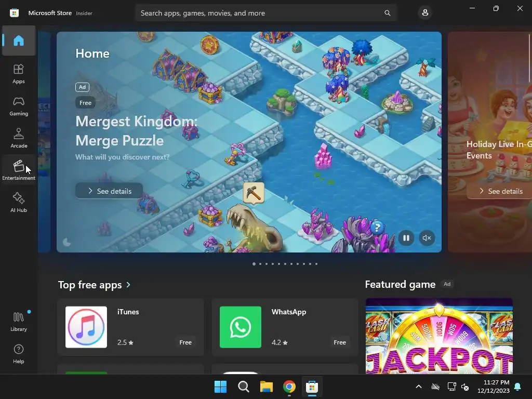Click the search magnifier icon
The image size is (532, 399).
click(387, 13)
